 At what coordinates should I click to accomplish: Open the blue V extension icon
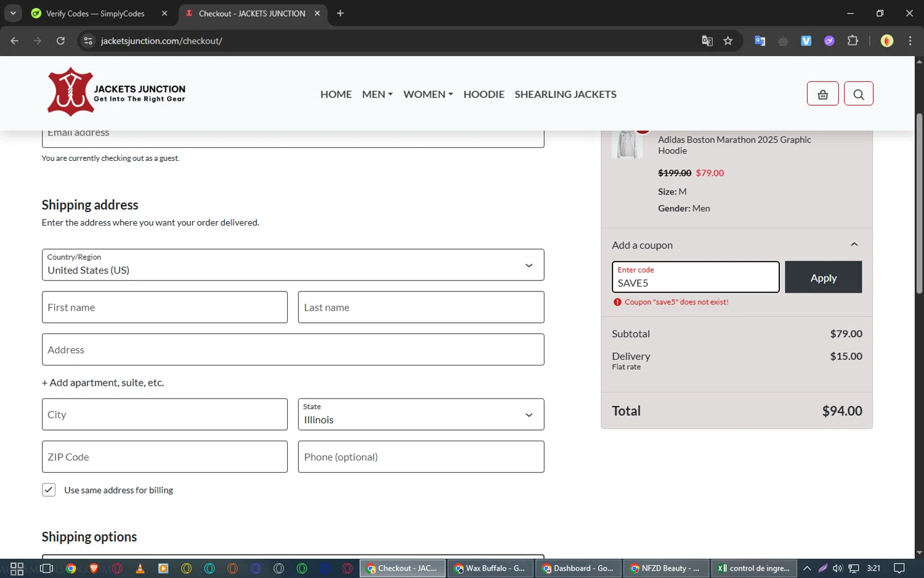[806, 41]
